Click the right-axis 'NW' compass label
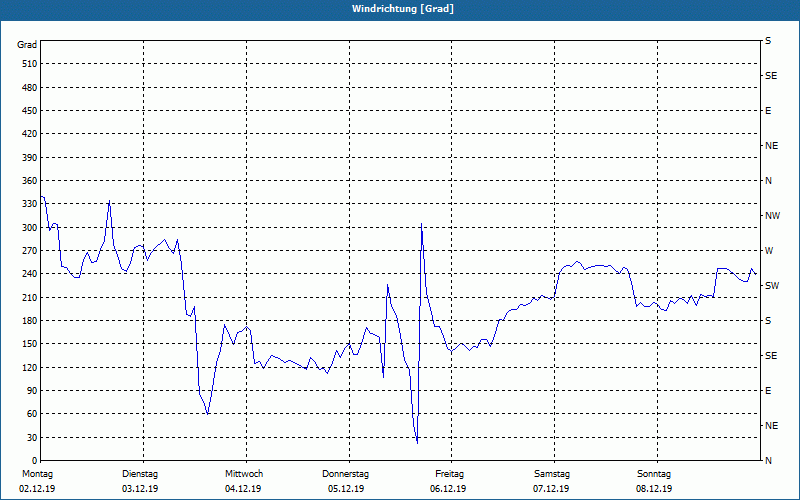Screen dimensions: 800x500 [772, 216]
